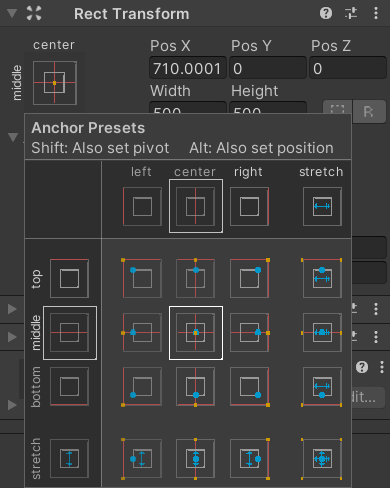Open three-dot menu right of the middle stretch row
This screenshot has width=390, height=488.
376,337
